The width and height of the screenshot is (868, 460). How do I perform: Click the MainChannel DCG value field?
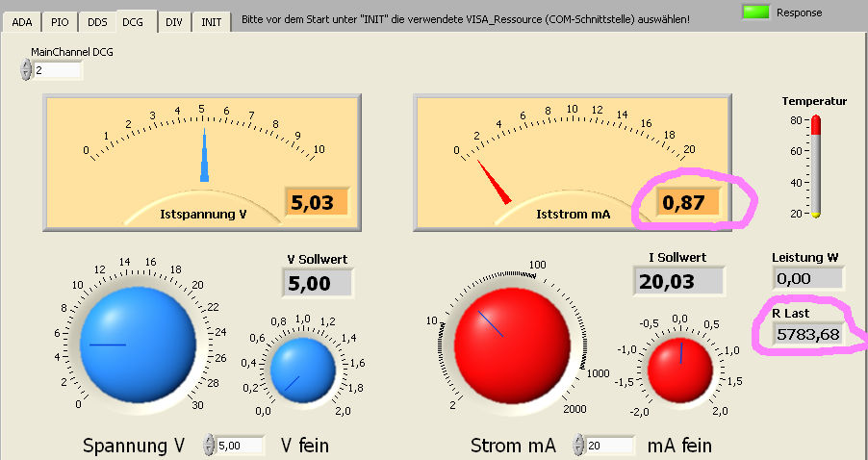point(57,70)
